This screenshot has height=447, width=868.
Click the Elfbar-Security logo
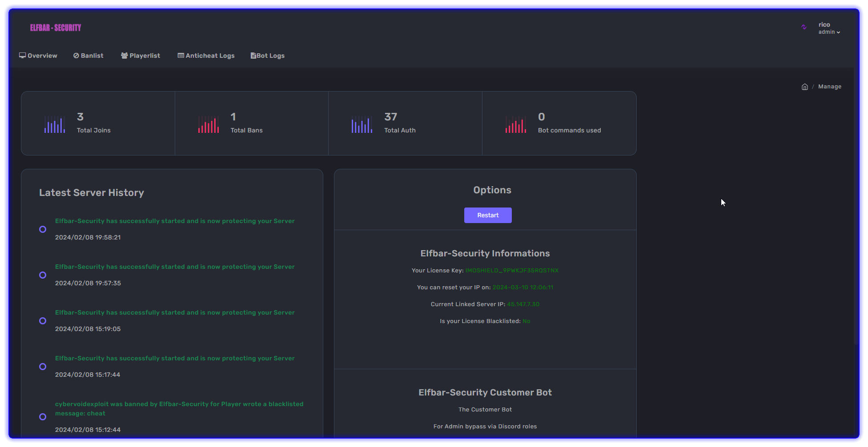(x=55, y=27)
